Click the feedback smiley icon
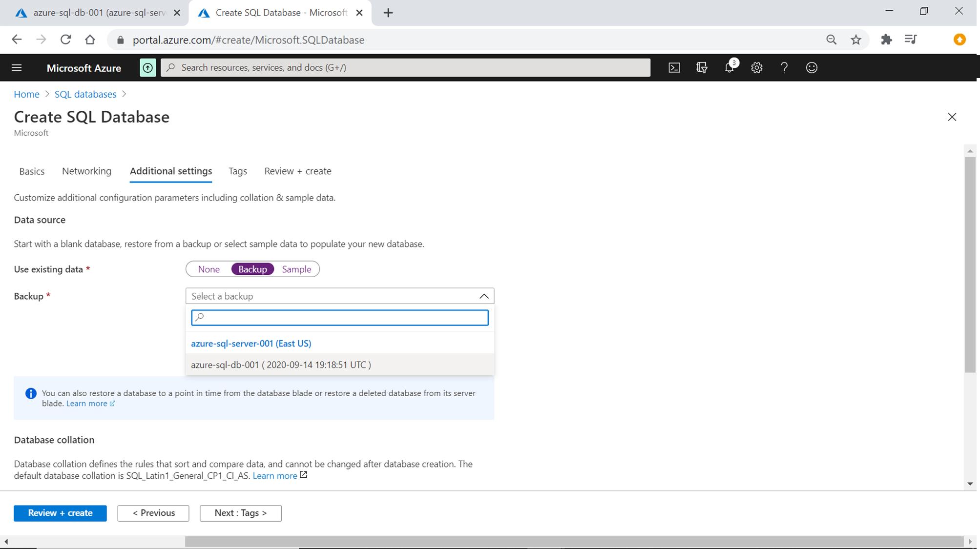 811,68
